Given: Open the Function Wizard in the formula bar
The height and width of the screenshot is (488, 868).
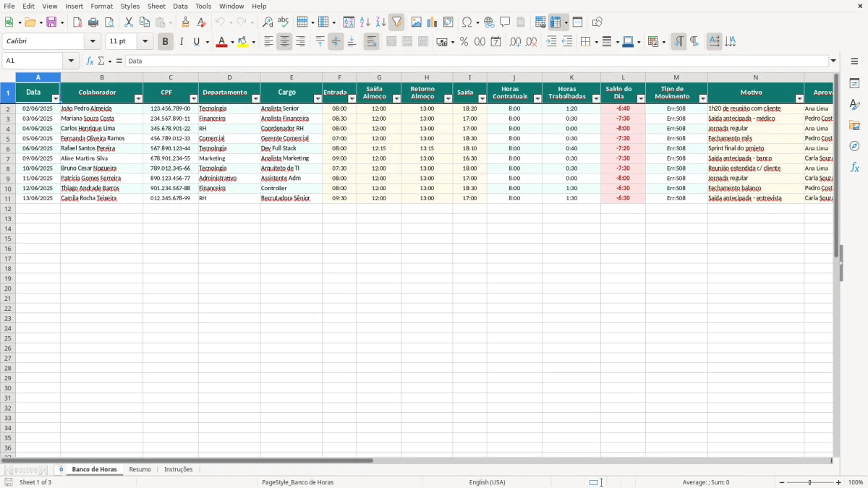Looking at the screenshot, I should tap(90, 61).
